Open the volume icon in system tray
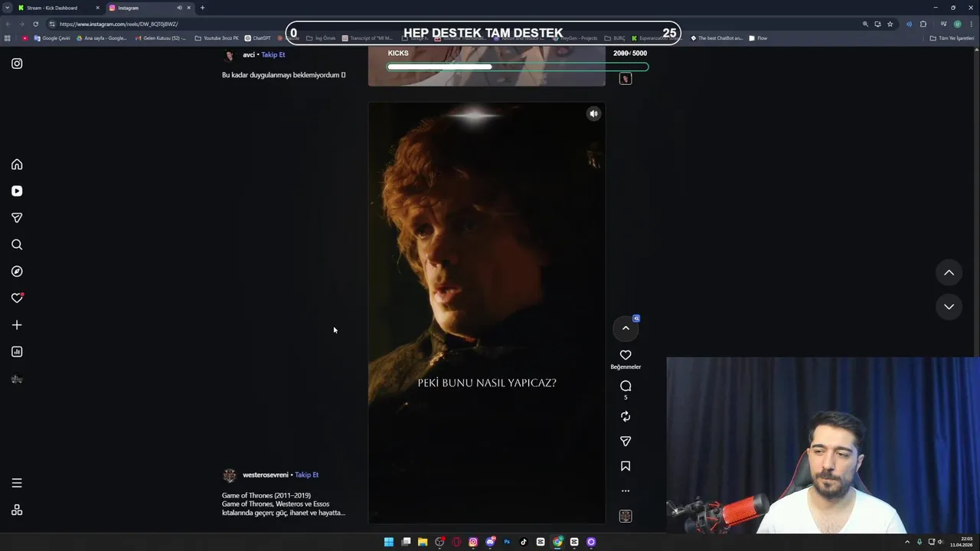The image size is (980, 551). point(940,542)
